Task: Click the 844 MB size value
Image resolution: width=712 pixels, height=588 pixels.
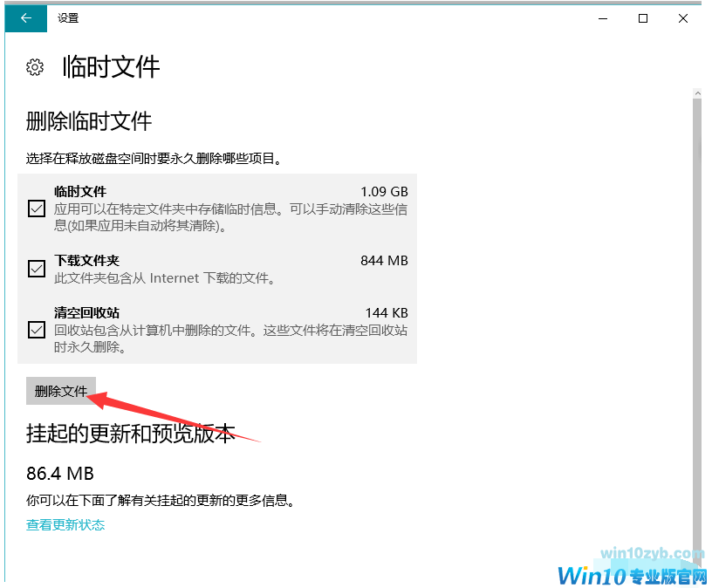Action: 384,261
